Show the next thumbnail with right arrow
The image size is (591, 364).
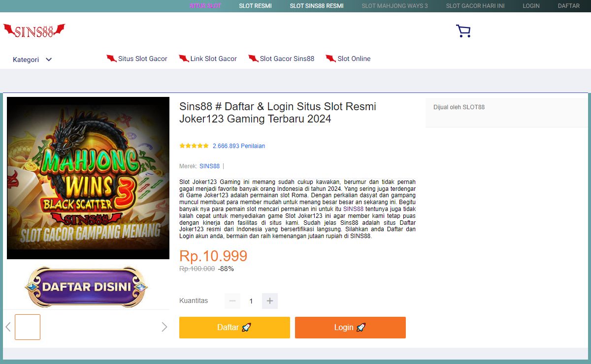coord(164,327)
